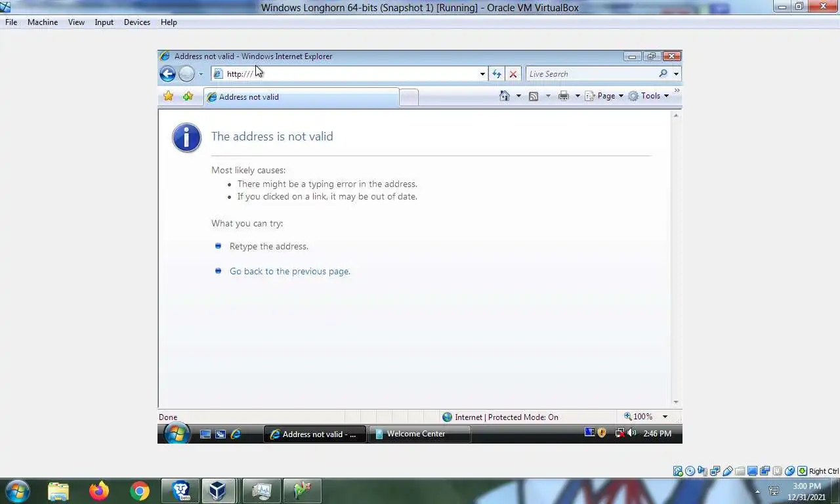Follow 'Go back to the previous page' link

pyautogui.click(x=289, y=271)
